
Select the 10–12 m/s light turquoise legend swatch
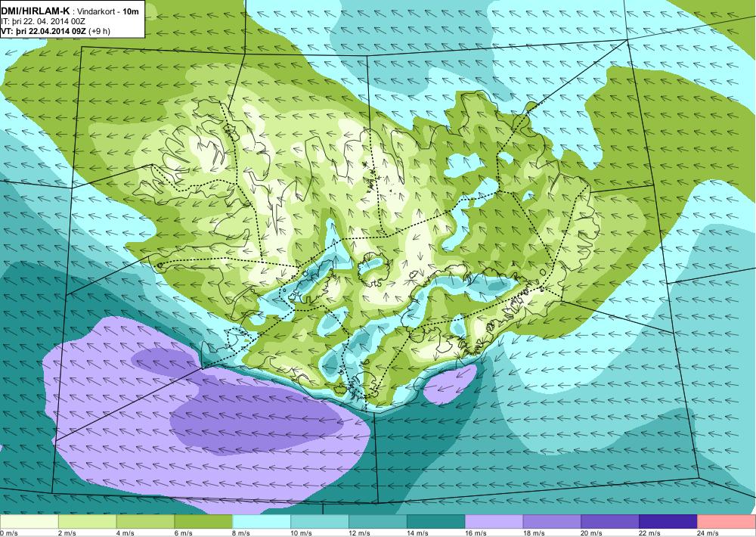pyautogui.click(x=320, y=522)
